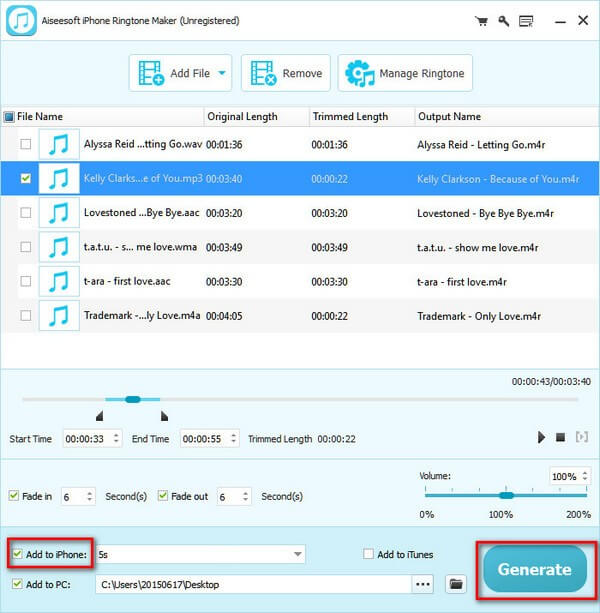Expand the Add File dropdown arrow

click(222, 73)
